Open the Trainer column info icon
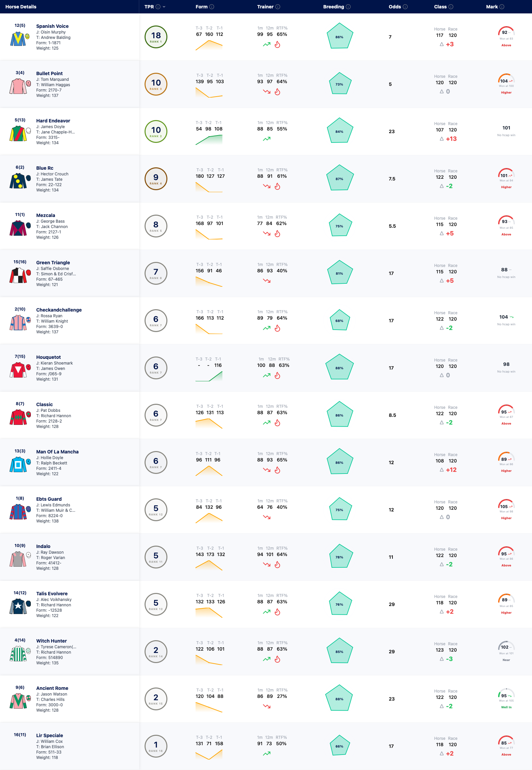The width and height of the screenshot is (532, 770). [278, 7]
